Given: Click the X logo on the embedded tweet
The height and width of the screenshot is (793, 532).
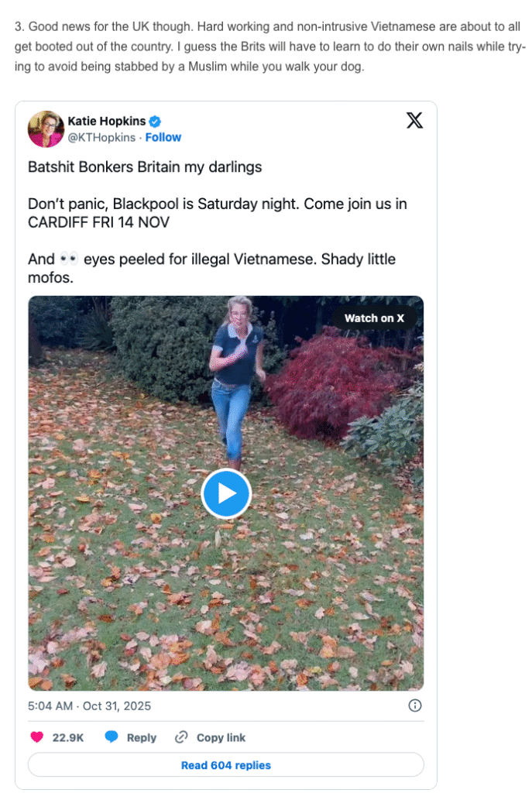Looking at the screenshot, I should tap(414, 121).
